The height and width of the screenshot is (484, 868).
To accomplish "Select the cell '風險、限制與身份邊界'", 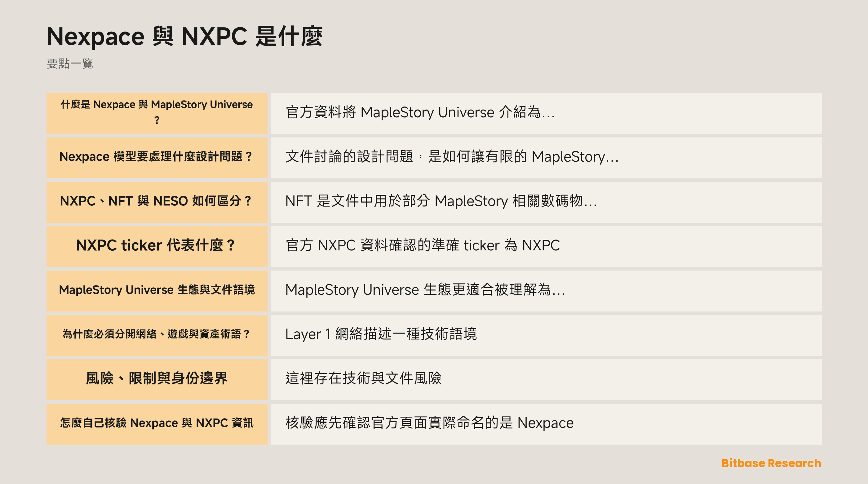I will (157, 379).
